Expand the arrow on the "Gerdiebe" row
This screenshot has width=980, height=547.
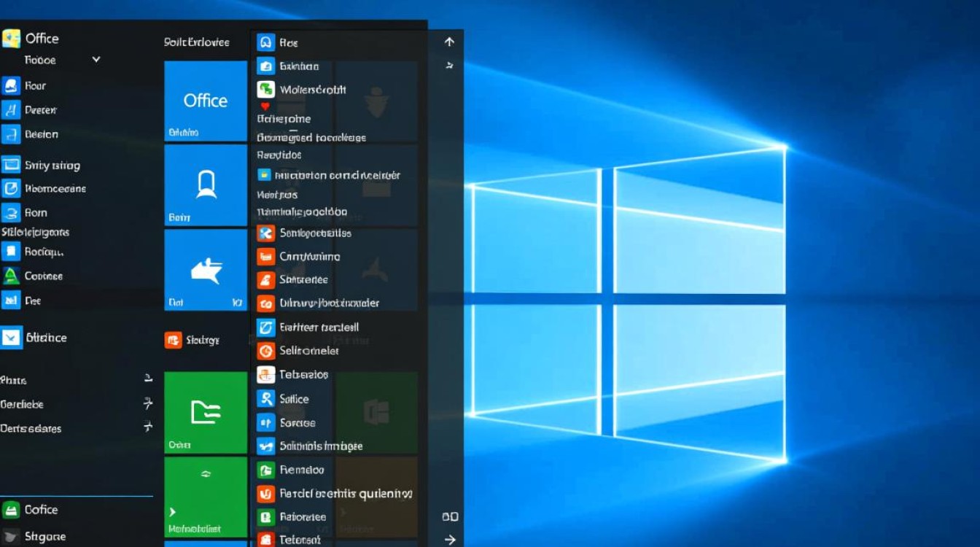click(x=148, y=403)
